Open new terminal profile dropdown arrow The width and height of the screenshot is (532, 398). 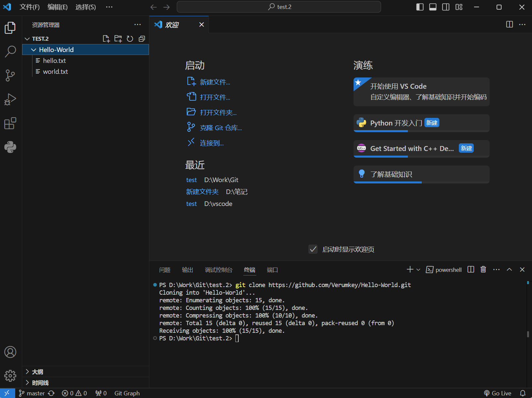click(418, 270)
